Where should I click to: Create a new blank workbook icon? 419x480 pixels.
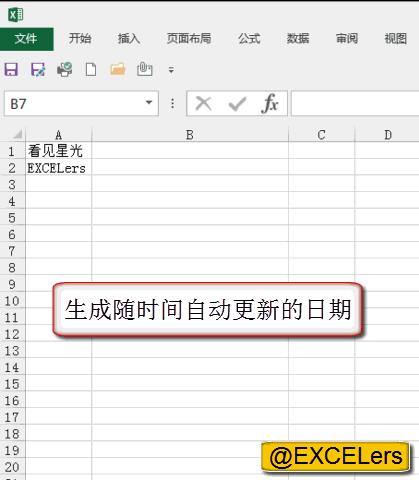(91, 70)
